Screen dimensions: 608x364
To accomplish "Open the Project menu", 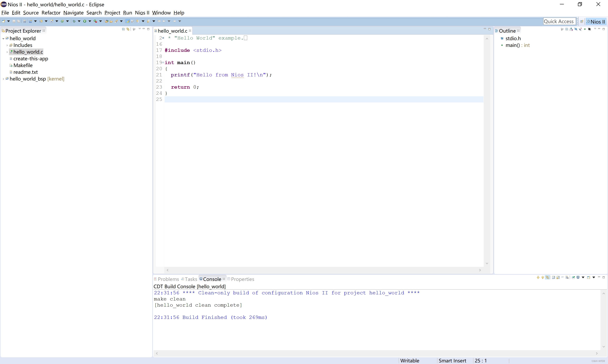I will (112, 13).
